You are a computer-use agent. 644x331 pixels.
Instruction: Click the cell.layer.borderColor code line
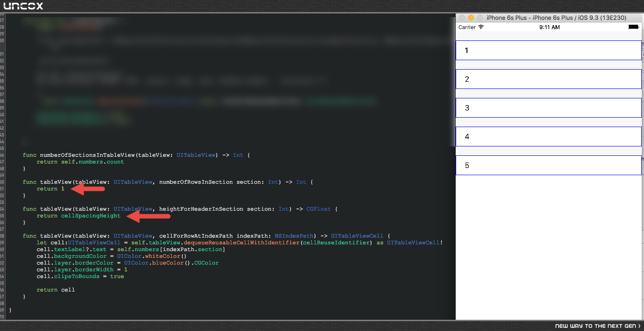point(128,263)
